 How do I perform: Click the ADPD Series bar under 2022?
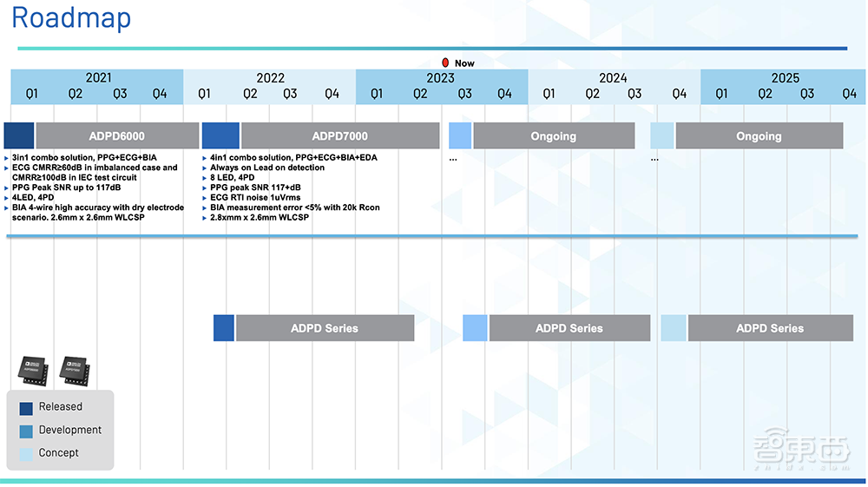point(325,328)
